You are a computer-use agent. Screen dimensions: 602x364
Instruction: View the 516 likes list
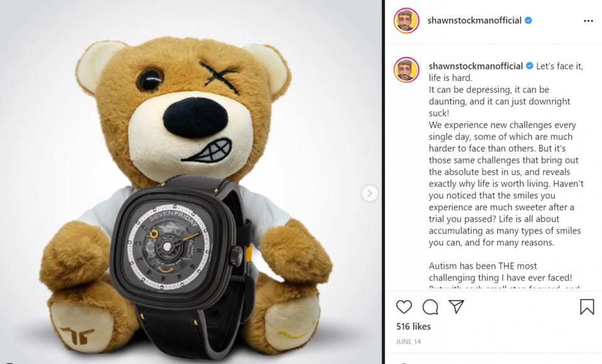pos(413,326)
